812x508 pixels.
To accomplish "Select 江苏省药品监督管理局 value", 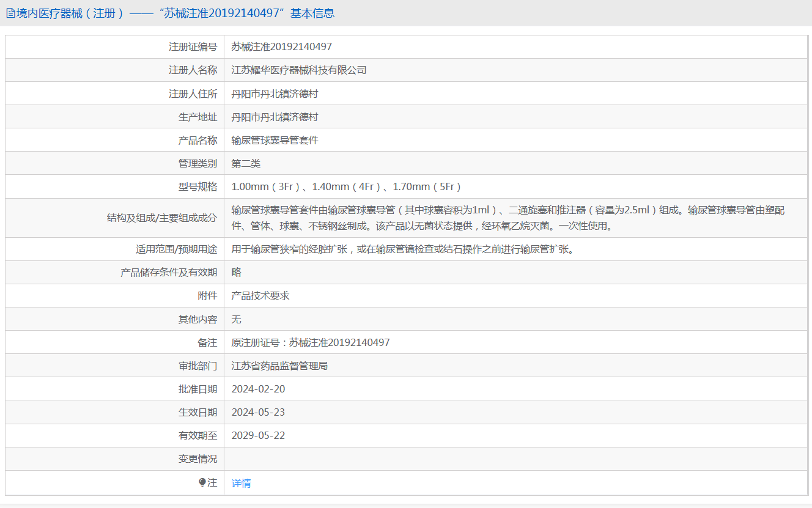I will (279, 366).
